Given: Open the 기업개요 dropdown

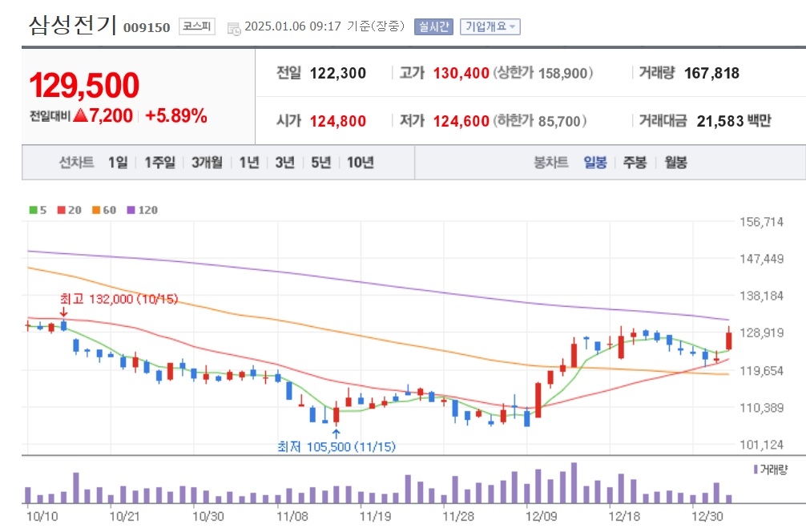Looking at the screenshot, I should tap(490, 26).
